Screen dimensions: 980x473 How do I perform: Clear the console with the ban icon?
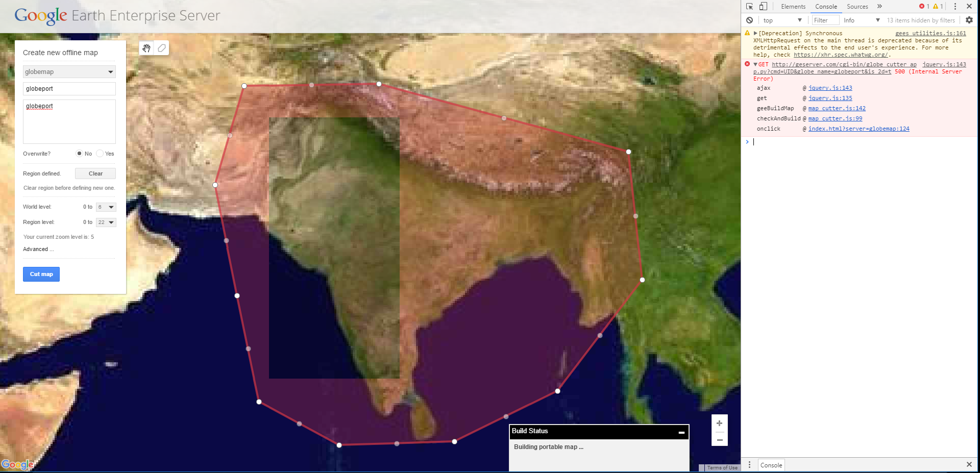(749, 20)
